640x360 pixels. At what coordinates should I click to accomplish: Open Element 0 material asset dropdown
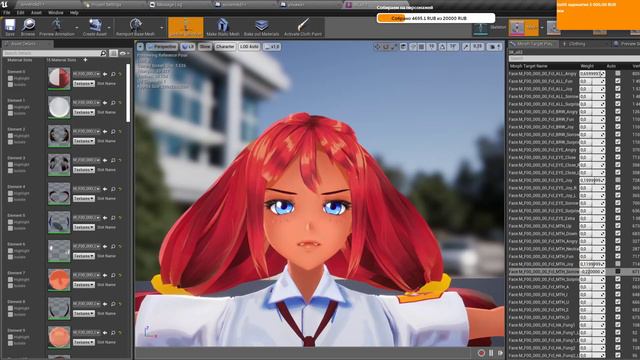(87, 74)
